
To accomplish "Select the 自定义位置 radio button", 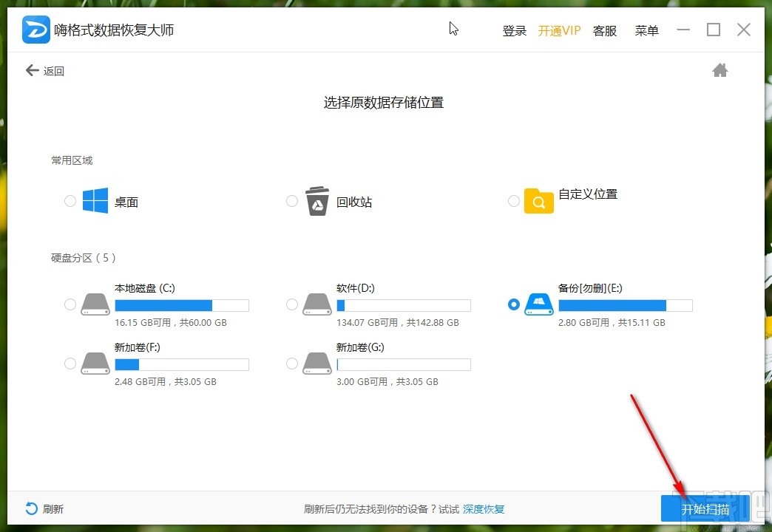I will pos(513,201).
